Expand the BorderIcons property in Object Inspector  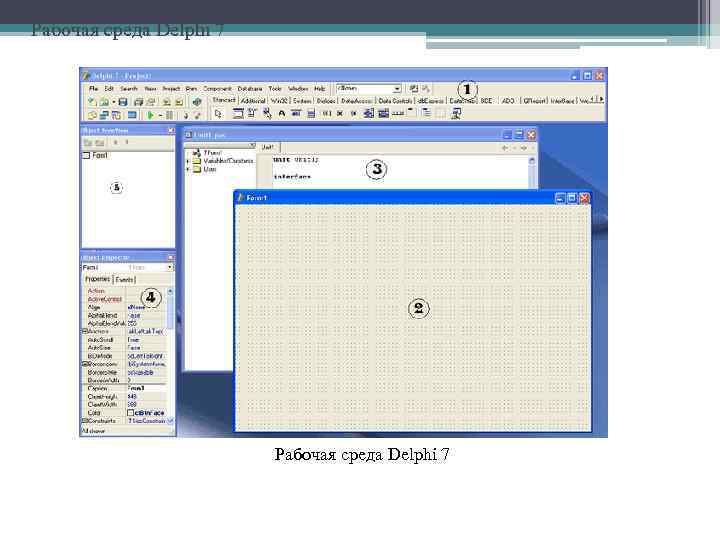point(84,364)
